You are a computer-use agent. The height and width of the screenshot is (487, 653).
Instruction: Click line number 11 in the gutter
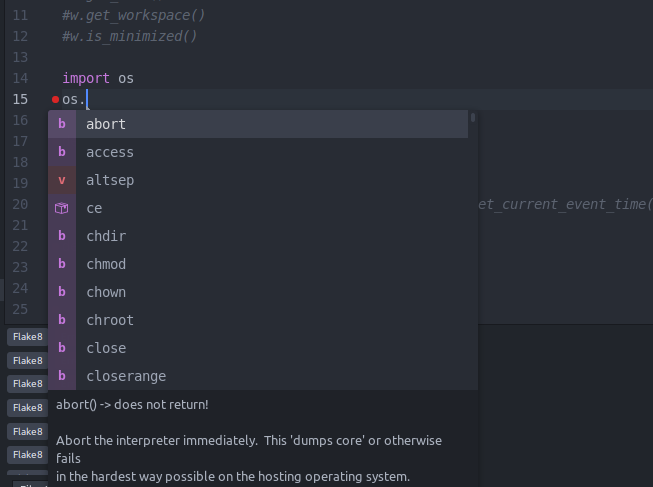20,15
